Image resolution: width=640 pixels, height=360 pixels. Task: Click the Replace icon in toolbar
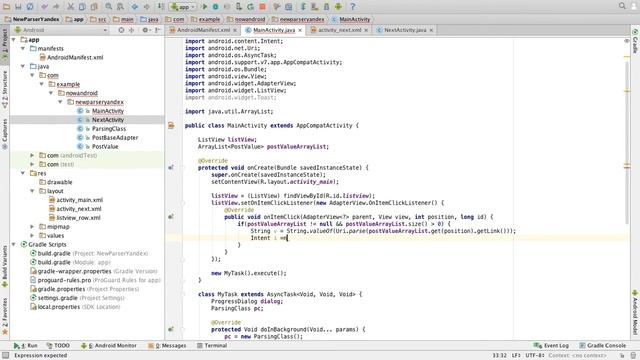(x=120, y=7)
